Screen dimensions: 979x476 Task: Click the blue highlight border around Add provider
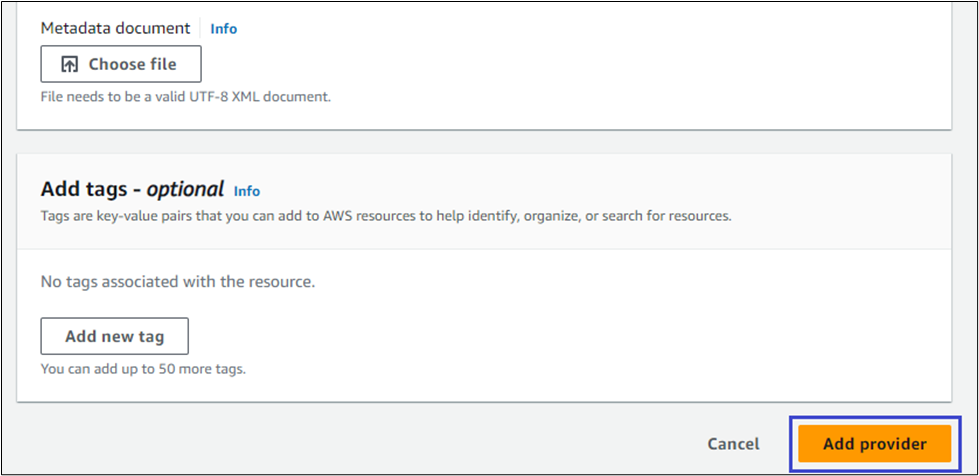click(792, 444)
